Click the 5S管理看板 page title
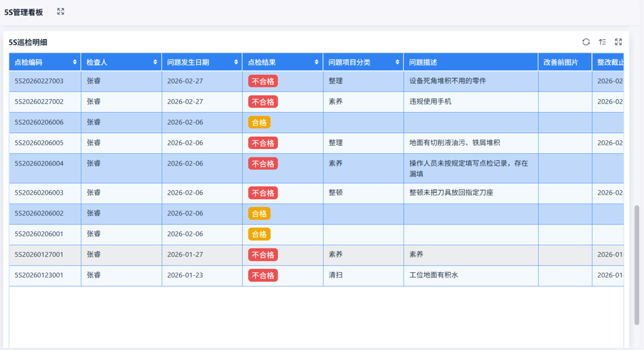 click(24, 12)
